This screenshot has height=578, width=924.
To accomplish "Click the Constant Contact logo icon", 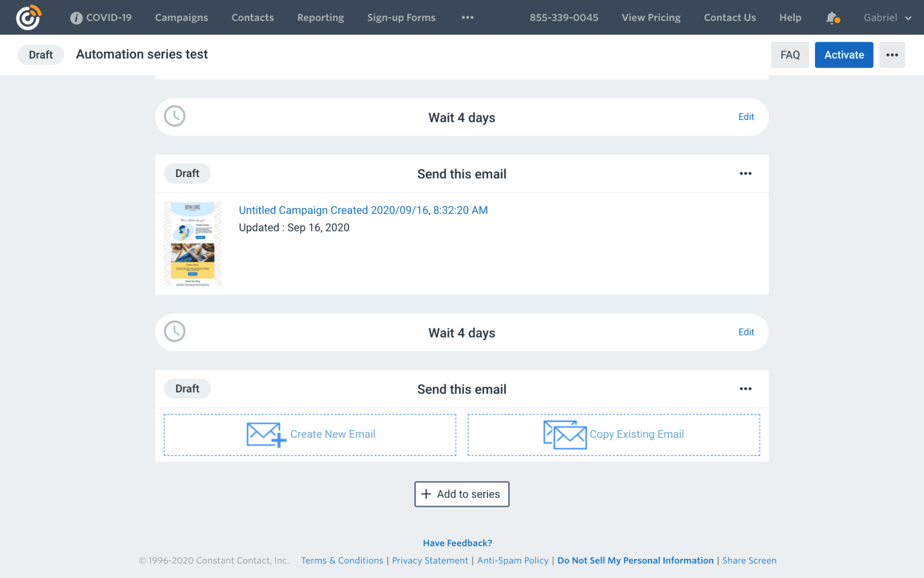I will (x=28, y=17).
